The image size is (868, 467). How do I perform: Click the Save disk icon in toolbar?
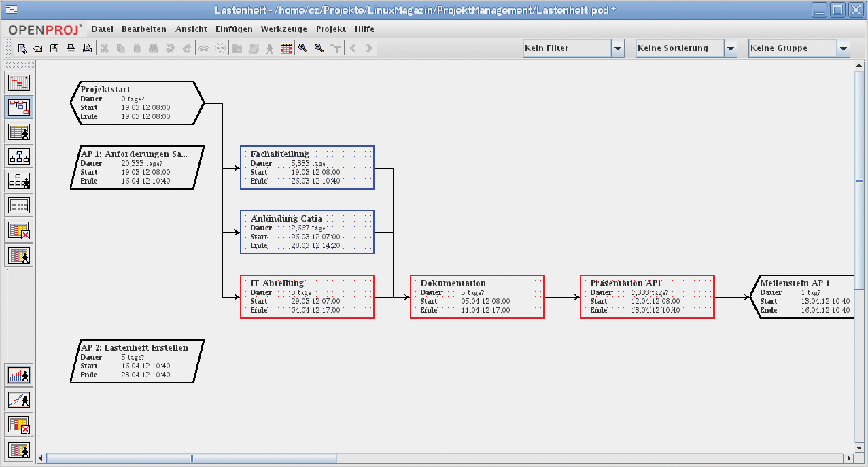(x=54, y=48)
